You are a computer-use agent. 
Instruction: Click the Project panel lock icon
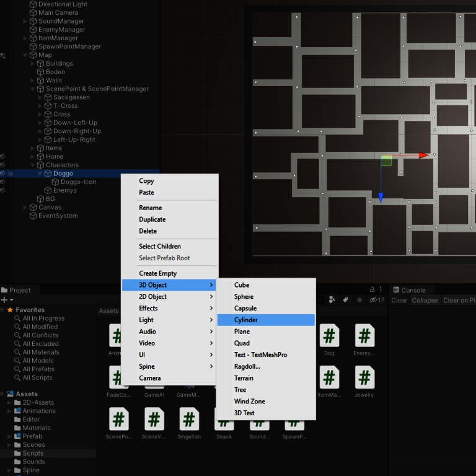(x=372, y=289)
